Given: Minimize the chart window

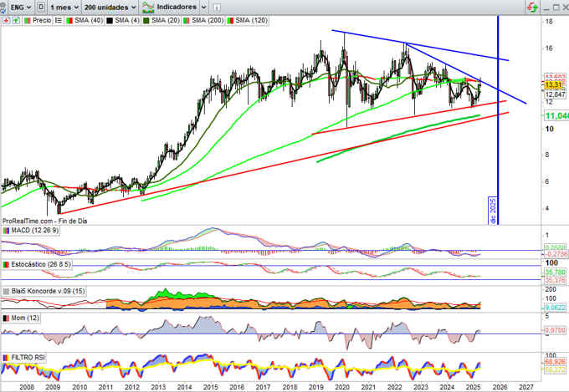Looking at the screenshot, I should tap(547, 8).
